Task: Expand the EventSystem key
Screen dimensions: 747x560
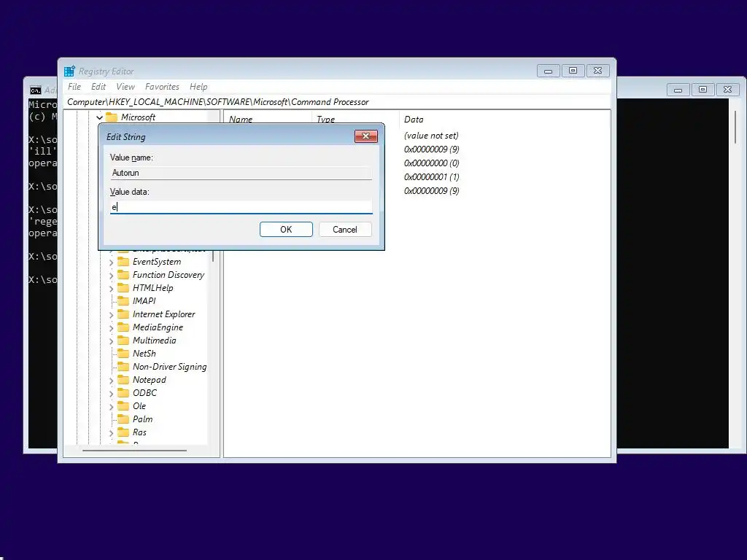Action: pyautogui.click(x=111, y=262)
